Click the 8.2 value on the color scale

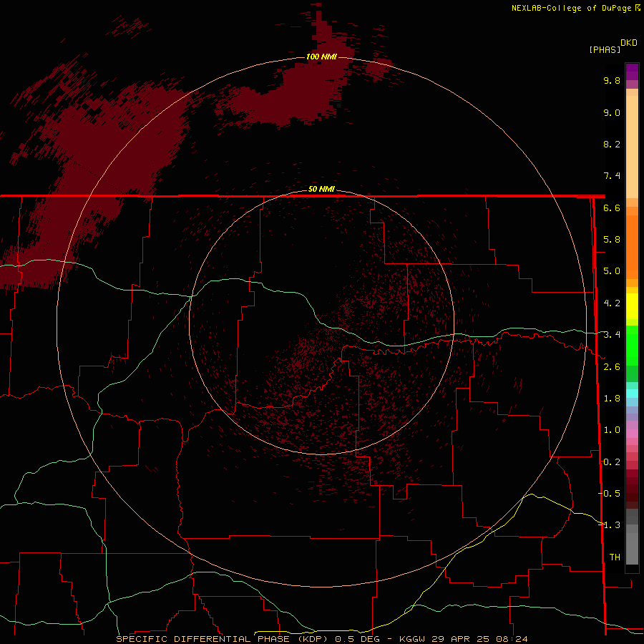click(x=612, y=144)
